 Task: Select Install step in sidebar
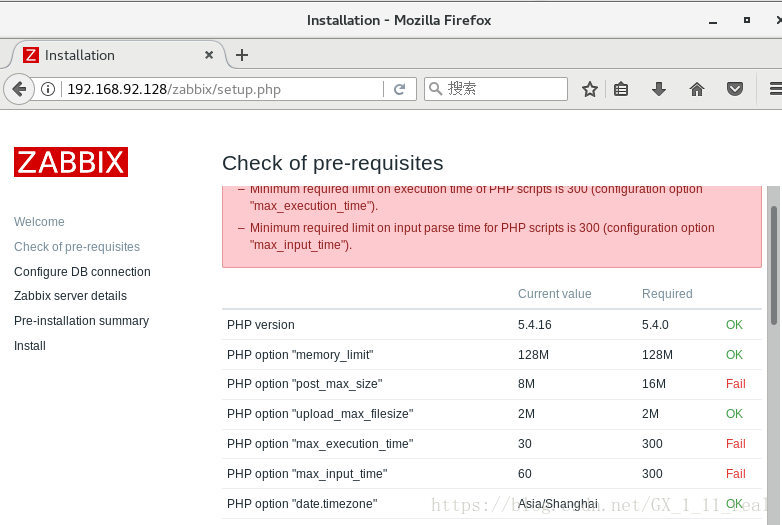pyautogui.click(x=29, y=346)
